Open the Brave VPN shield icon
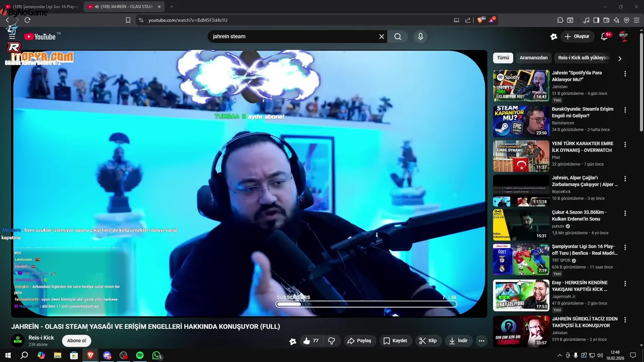Image resolution: width=644 pixels, height=362 pixels. point(626,20)
